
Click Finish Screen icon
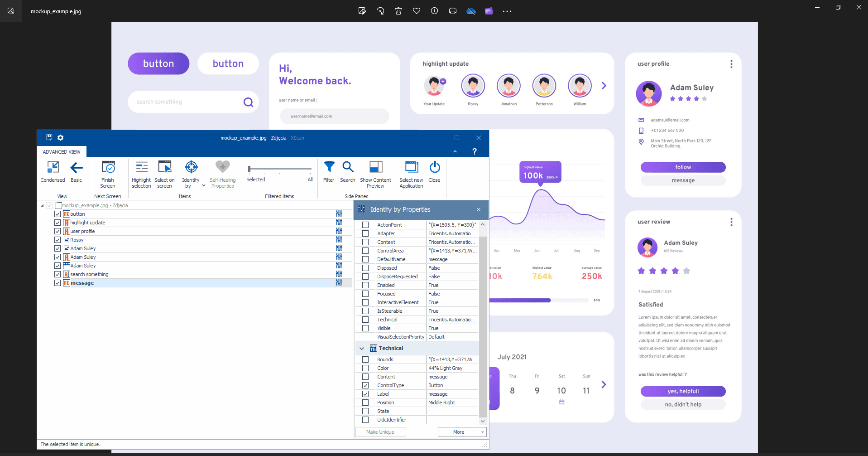click(x=108, y=167)
